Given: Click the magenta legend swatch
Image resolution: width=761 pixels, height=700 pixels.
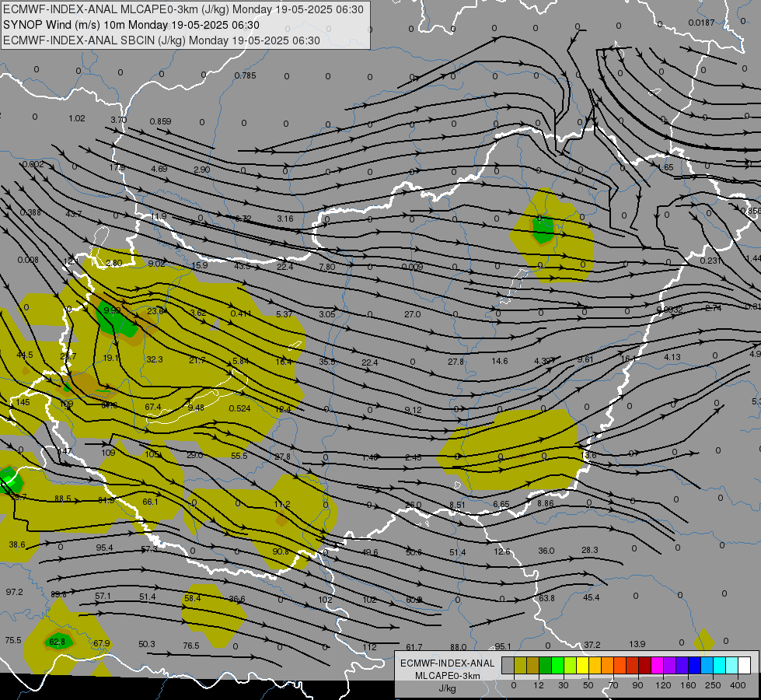Looking at the screenshot, I should [657, 665].
